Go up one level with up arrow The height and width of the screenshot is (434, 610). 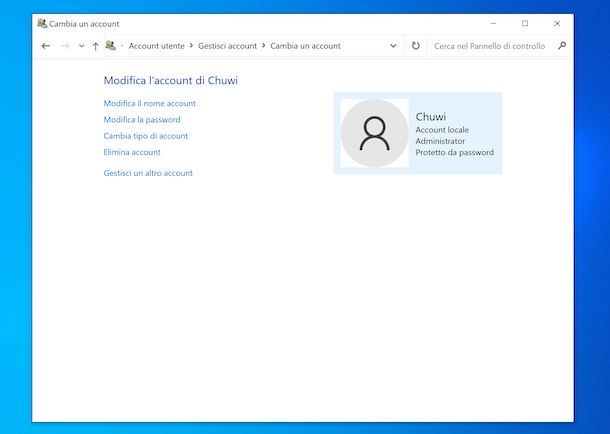coord(95,46)
